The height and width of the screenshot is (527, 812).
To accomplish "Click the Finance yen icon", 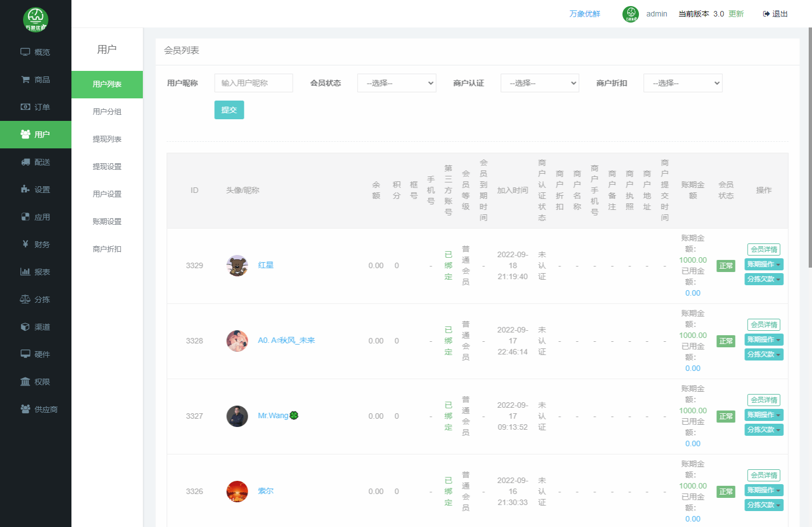I will click(25, 244).
